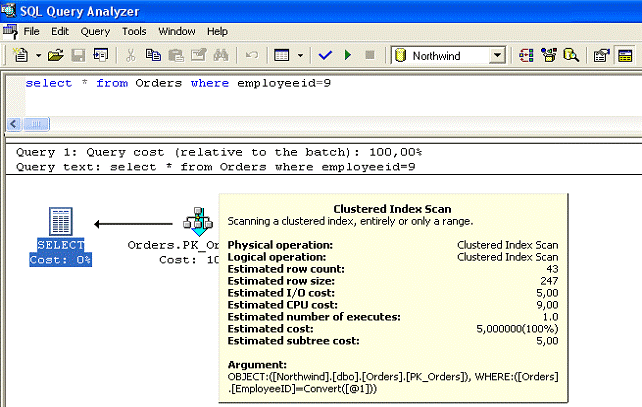The height and width of the screenshot is (407, 642).
Task: Open the Tools menu
Action: point(134,31)
